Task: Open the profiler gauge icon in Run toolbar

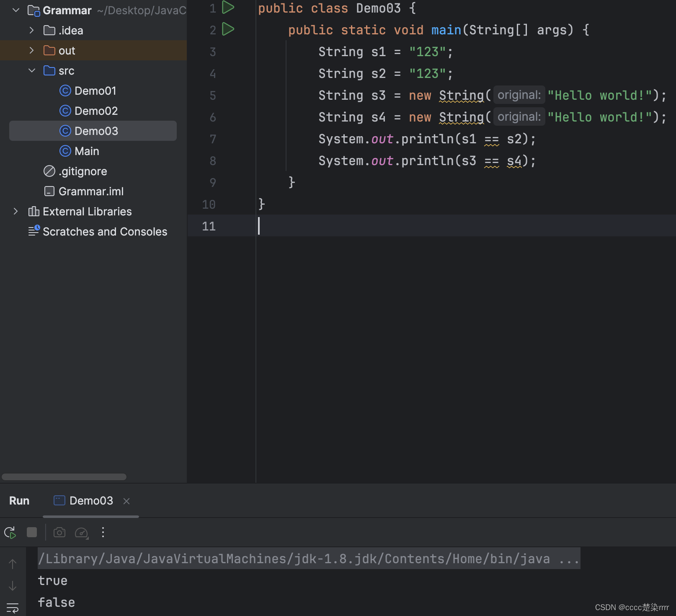Action: 81,533
